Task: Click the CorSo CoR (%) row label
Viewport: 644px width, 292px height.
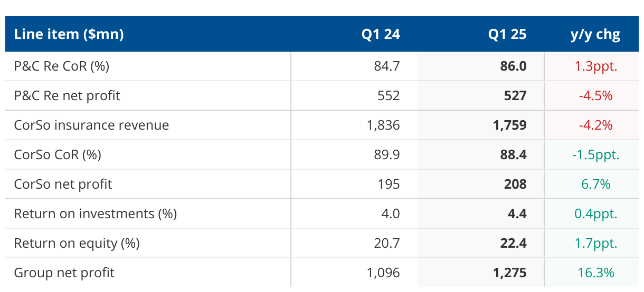Action: pyautogui.click(x=58, y=155)
